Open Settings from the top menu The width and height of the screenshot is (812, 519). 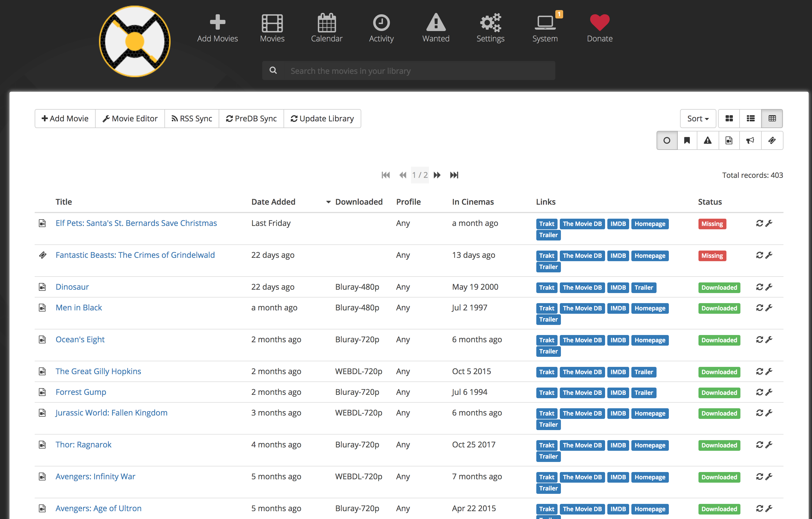click(x=490, y=28)
